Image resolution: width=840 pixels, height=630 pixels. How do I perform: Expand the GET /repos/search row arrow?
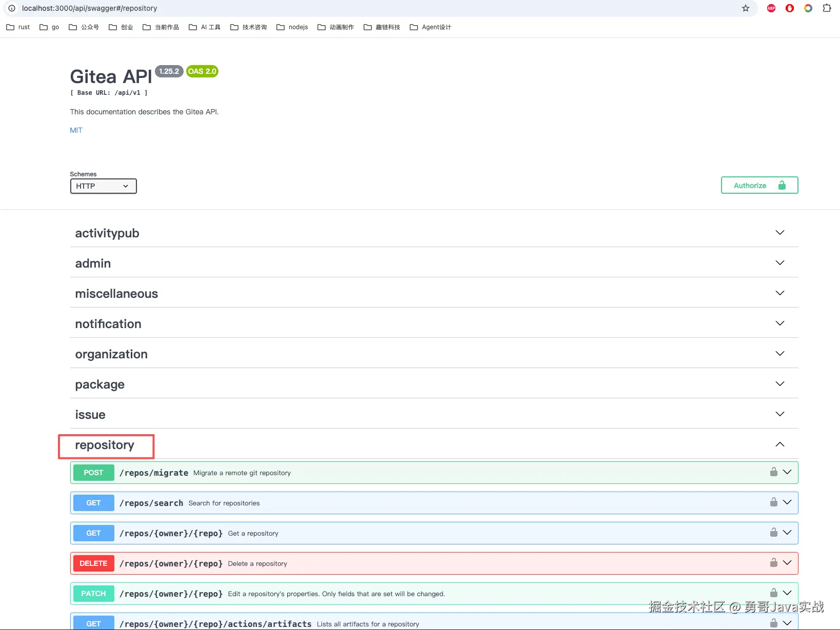click(x=787, y=502)
